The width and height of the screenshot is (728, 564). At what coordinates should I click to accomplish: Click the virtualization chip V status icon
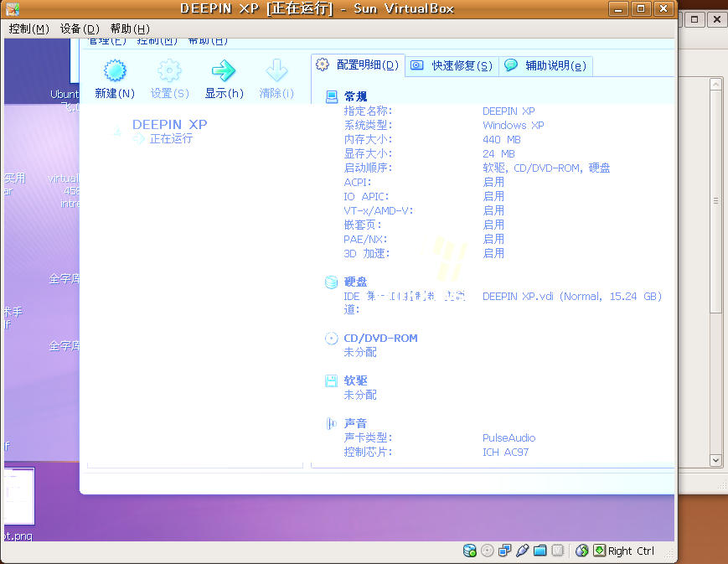(557, 551)
